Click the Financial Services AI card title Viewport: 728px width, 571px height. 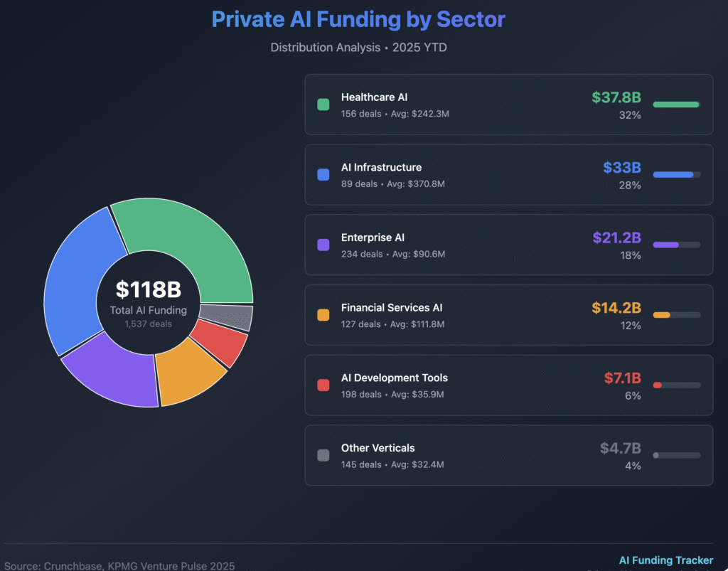tap(392, 308)
